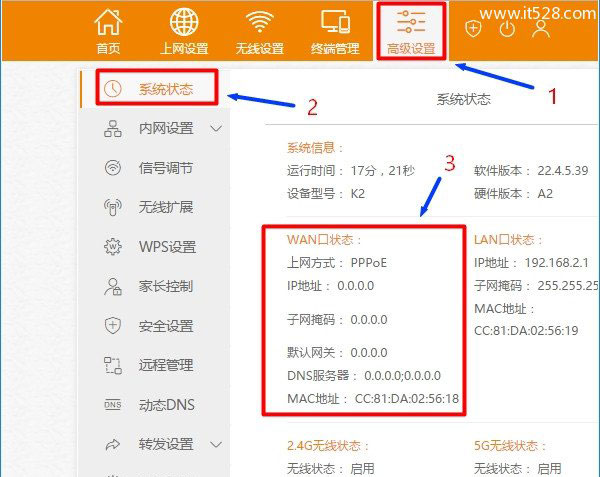Open the user account icon
The image size is (600, 477).
pos(541,28)
